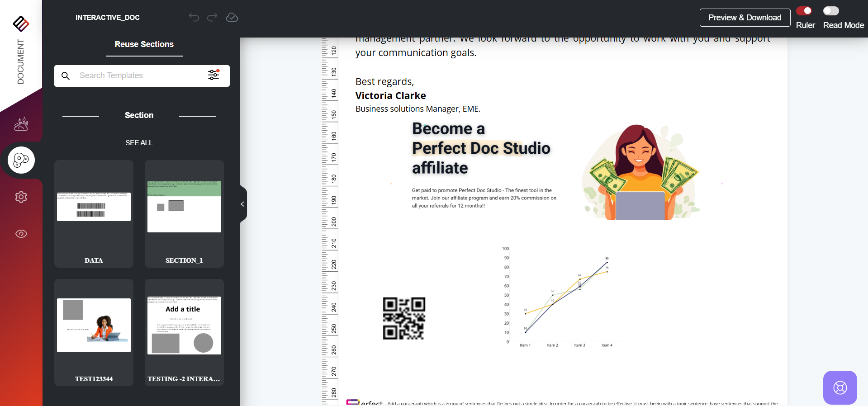Click the Preview & Download button

[x=745, y=18]
